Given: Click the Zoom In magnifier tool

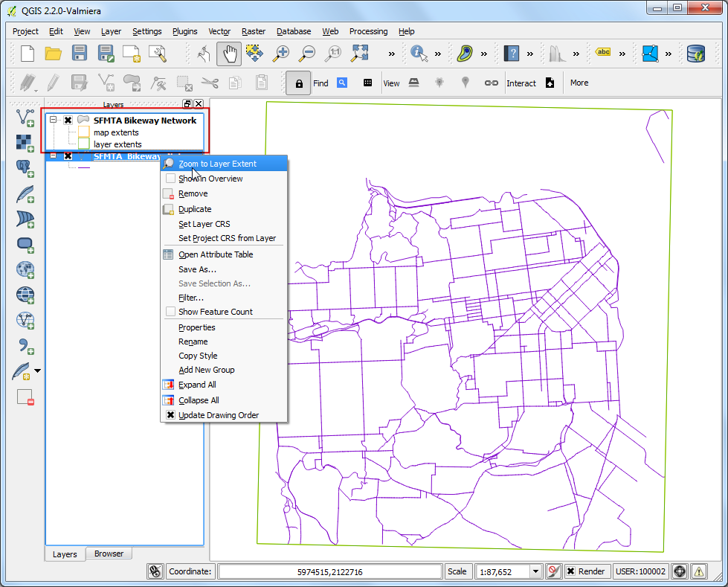Looking at the screenshot, I should coord(280,54).
